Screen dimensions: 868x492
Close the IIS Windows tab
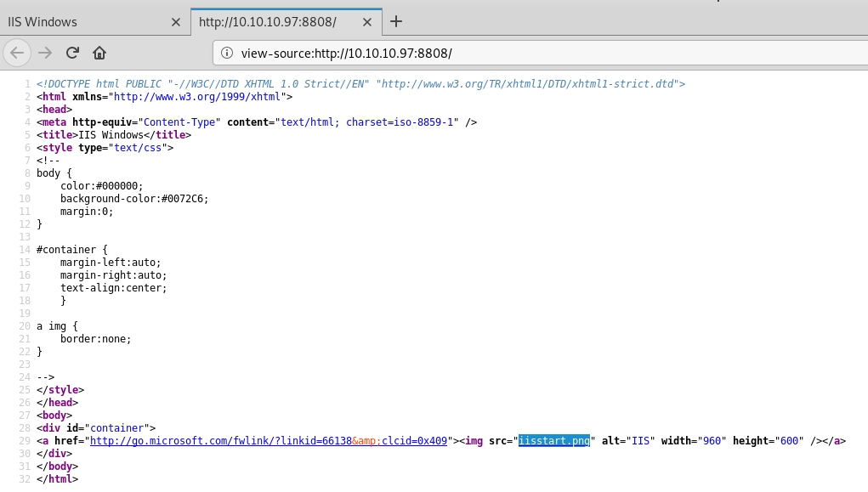(x=175, y=22)
